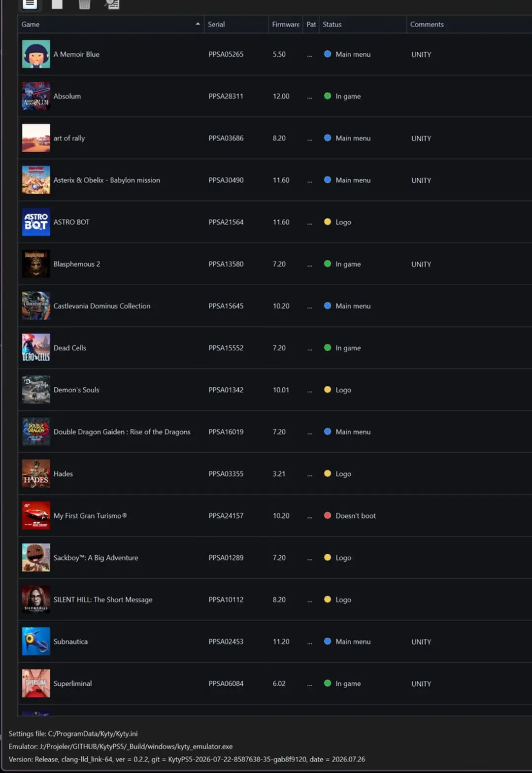This screenshot has height=773, width=532.
Task: Click the red status dot for Gran Turismo
Action: click(328, 515)
